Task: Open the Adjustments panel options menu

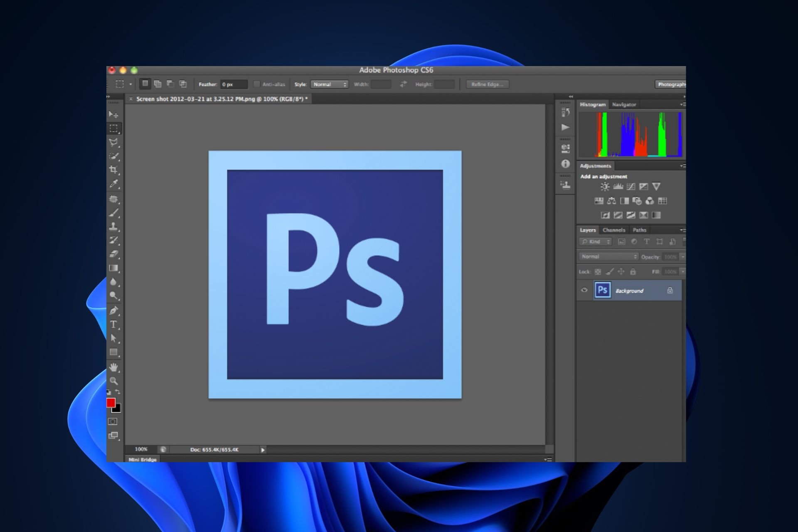Action: [x=682, y=166]
